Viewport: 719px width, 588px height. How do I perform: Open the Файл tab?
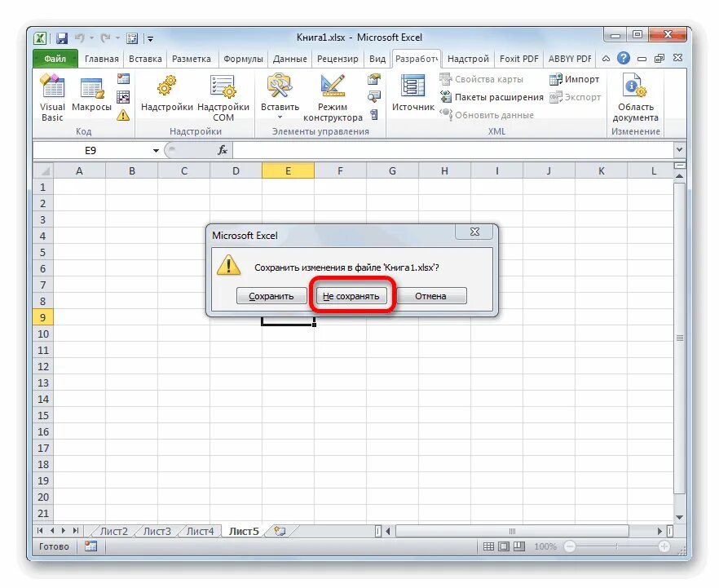[x=55, y=59]
